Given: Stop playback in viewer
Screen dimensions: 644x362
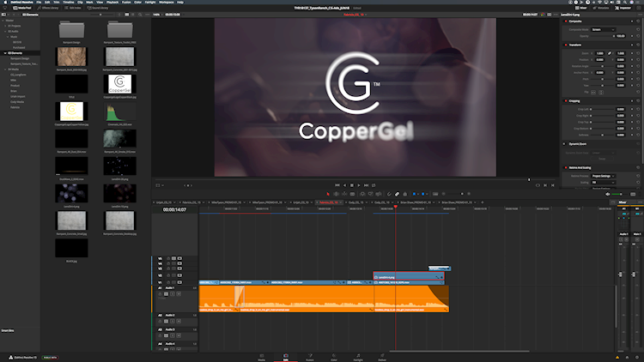Looking at the screenshot, I should tap(351, 185).
